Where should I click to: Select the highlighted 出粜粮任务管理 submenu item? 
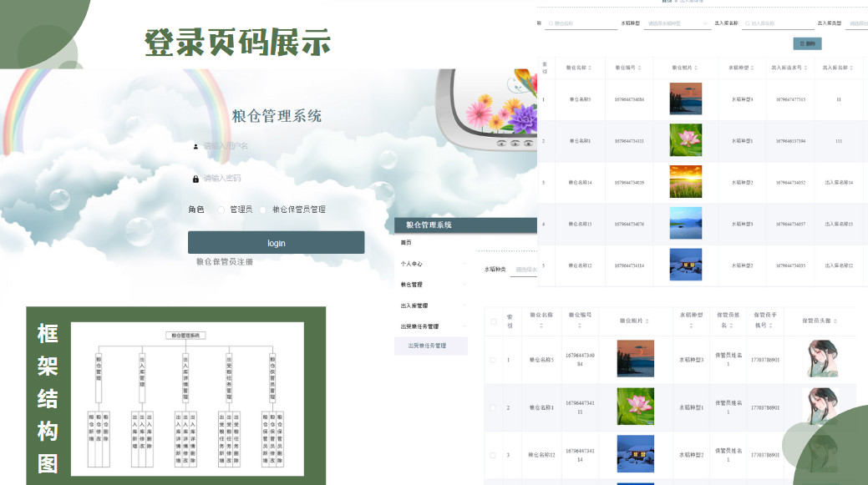[x=431, y=346]
